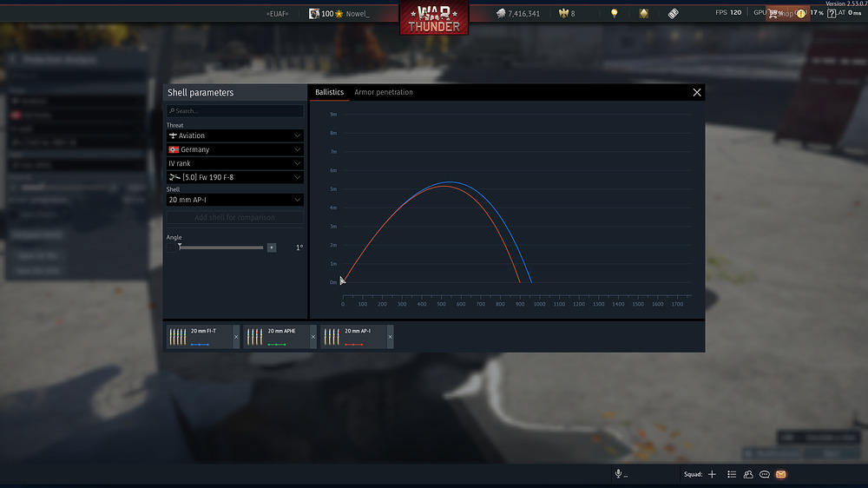Switch to Armor penetration tab
Image resolution: width=868 pixels, height=488 pixels.
383,92
